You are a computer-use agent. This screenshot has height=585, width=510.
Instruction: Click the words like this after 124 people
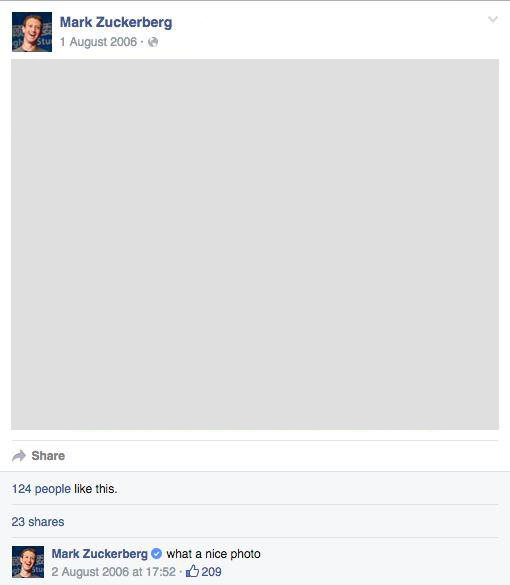[x=96, y=489]
